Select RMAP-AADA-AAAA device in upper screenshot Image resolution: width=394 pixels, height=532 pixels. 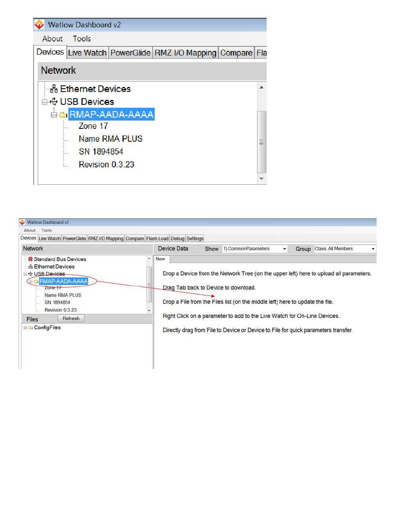pyautogui.click(x=112, y=115)
